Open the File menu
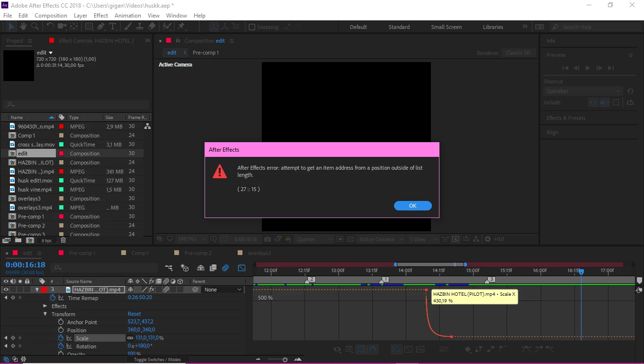This screenshot has height=364, width=644. [x=8, y=15]
